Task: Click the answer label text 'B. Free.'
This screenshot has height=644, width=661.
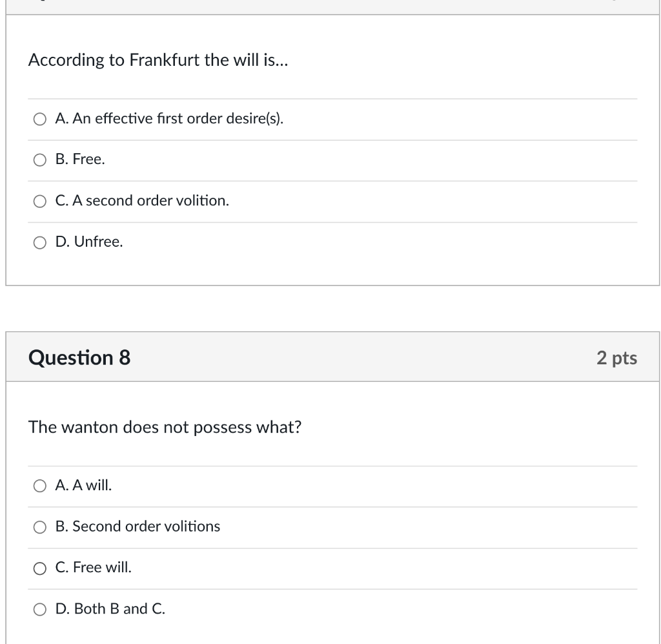Action: [x=80, y=160]
